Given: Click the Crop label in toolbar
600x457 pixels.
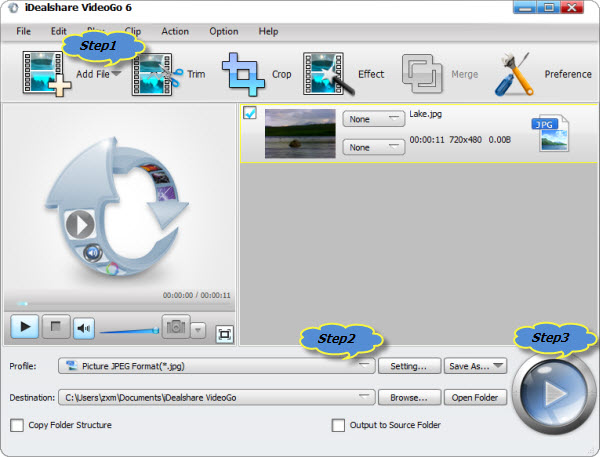Looking at the screenshot, I should (282, 74).
